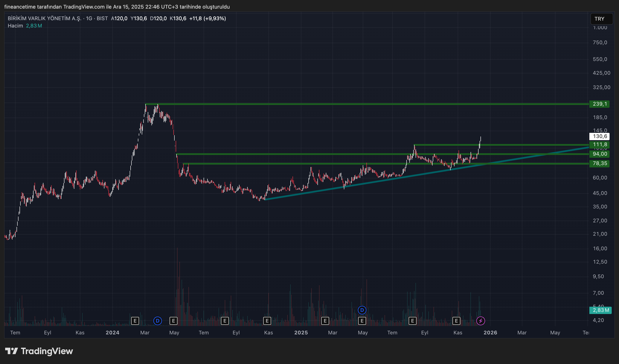Open the TradingView logo link
The image size is (619, 364).
click(x=39, y=351)
